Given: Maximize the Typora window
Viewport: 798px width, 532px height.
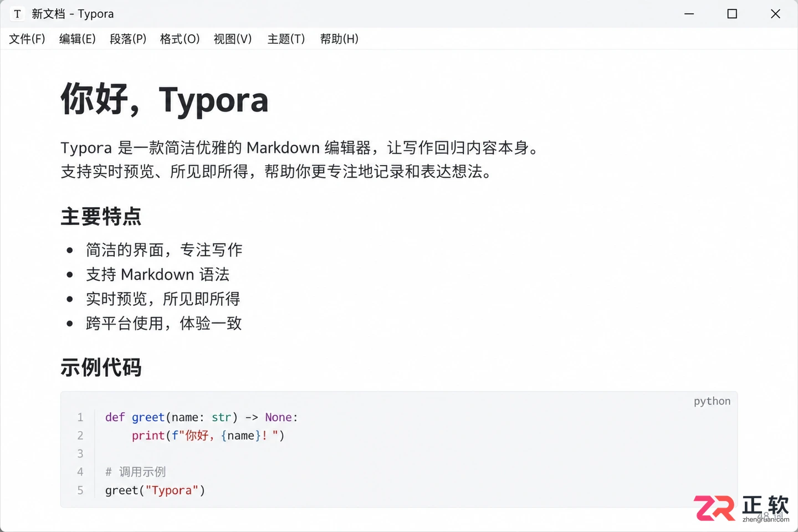Looking at the screenshot, I should click(x=732, y=14).
